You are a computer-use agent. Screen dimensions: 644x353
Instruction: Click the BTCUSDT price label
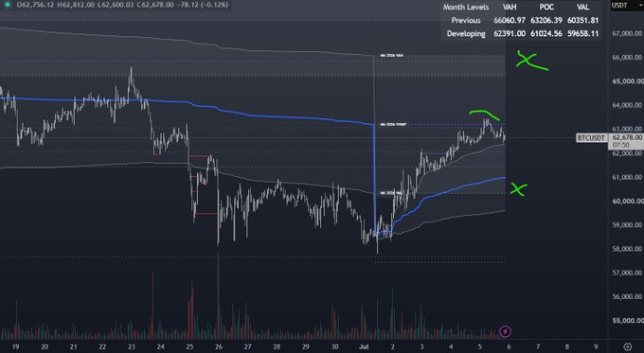[x=591, y=138]
